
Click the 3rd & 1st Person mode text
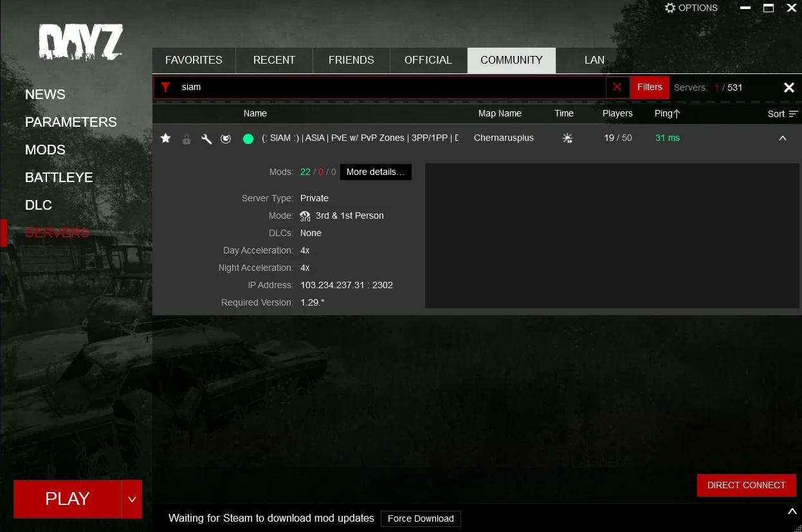349,216
